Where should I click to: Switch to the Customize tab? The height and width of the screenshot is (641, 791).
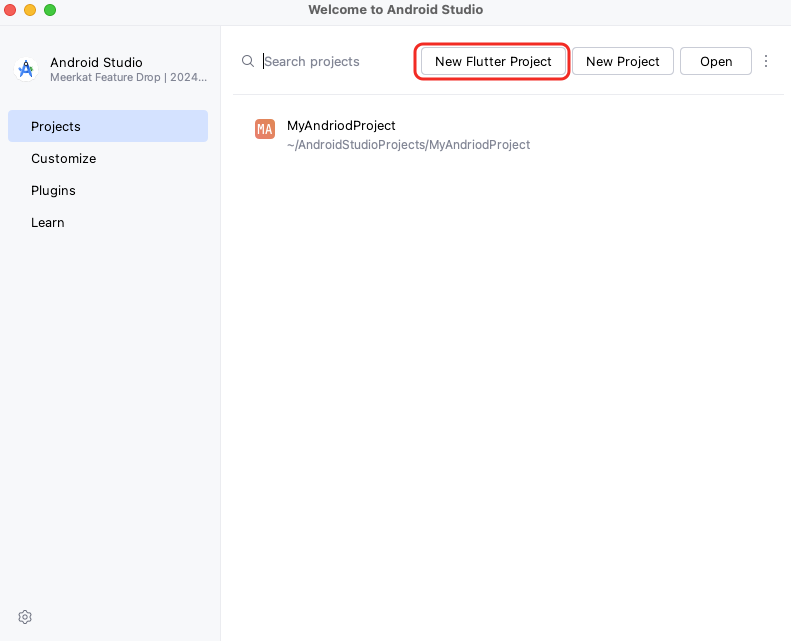(108, 158)
